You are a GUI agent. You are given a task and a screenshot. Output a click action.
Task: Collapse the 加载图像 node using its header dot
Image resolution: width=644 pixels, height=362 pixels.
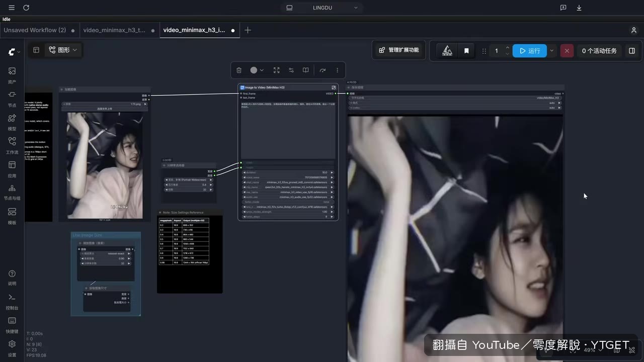(62, 89)
